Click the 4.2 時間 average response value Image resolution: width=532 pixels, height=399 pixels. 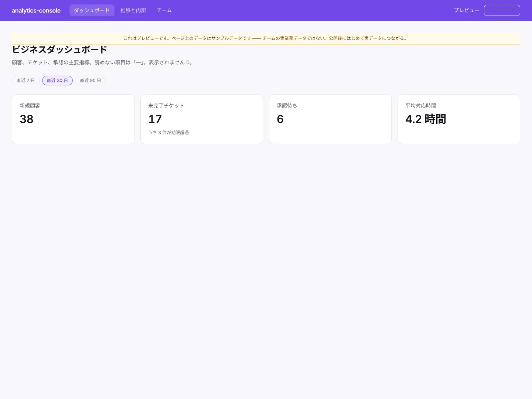[x=426, y=119]
